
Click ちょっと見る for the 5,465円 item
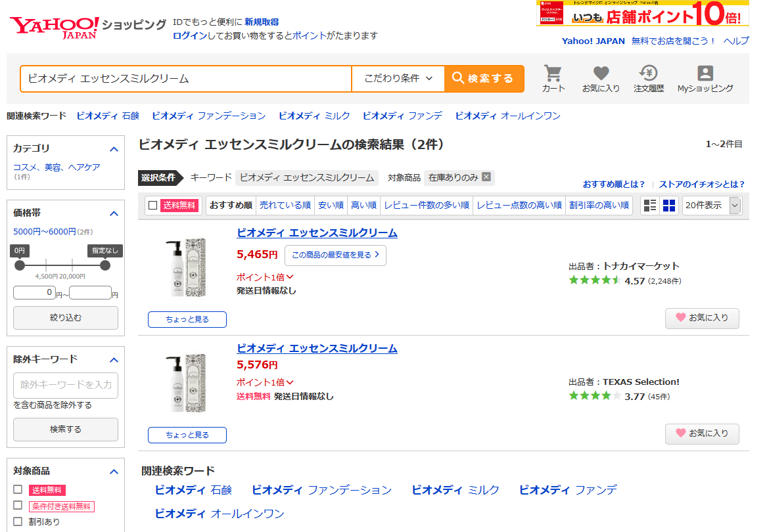[187, 319]
